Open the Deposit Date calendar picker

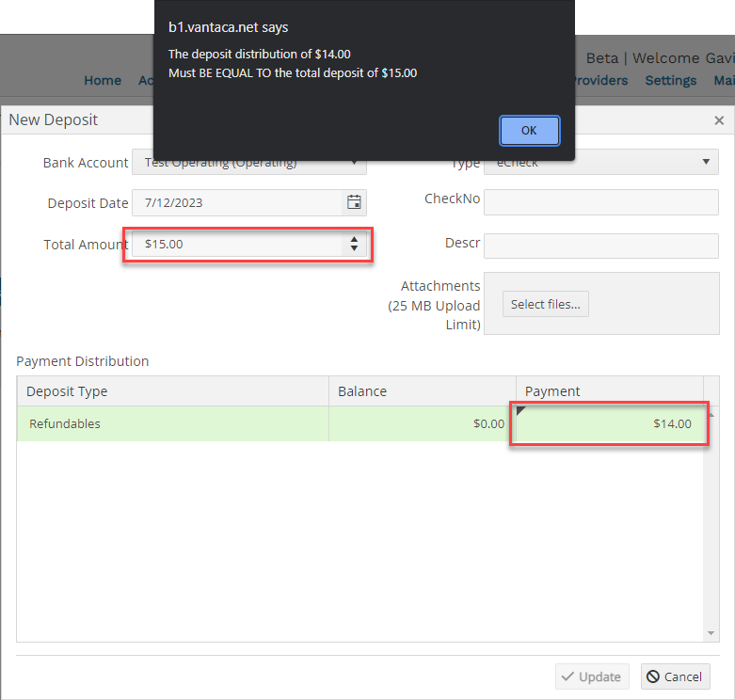coord(354,202)
